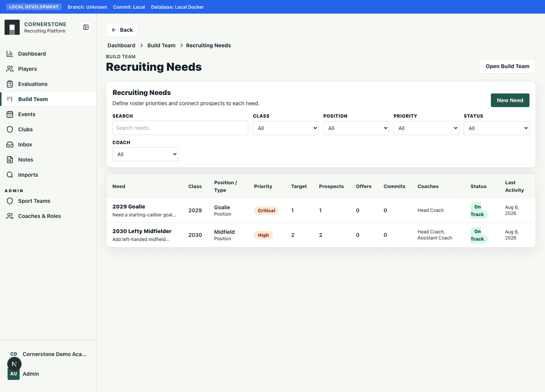545x392 pixels.
Task: Open Inbox in the sidebar
Action: 48,145
